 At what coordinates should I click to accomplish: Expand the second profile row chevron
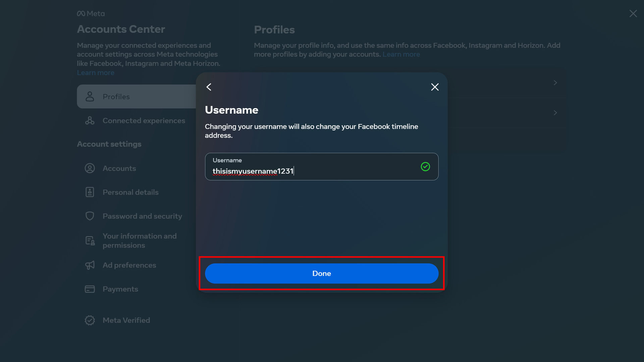555,113
